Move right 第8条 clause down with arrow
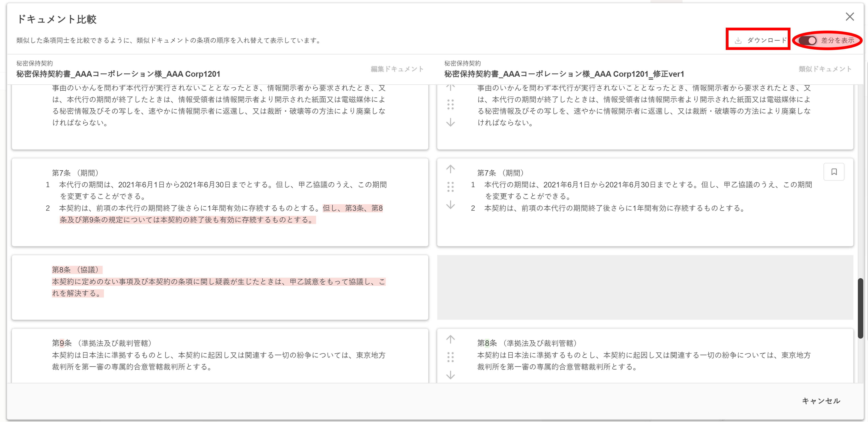This screenshot has width=868, height=422. (451, 375)
